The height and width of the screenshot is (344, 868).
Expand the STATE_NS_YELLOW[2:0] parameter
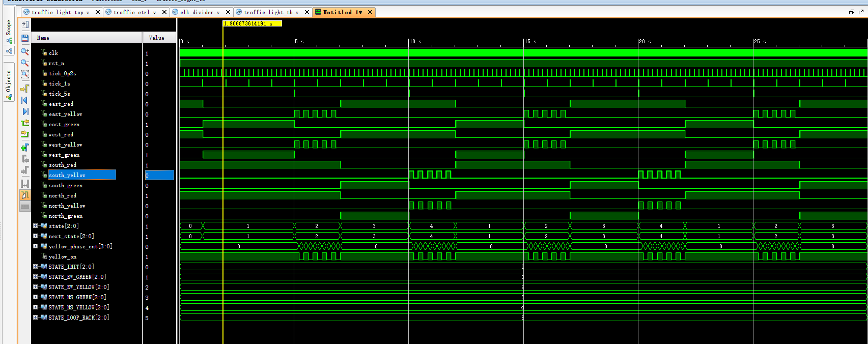35,307
